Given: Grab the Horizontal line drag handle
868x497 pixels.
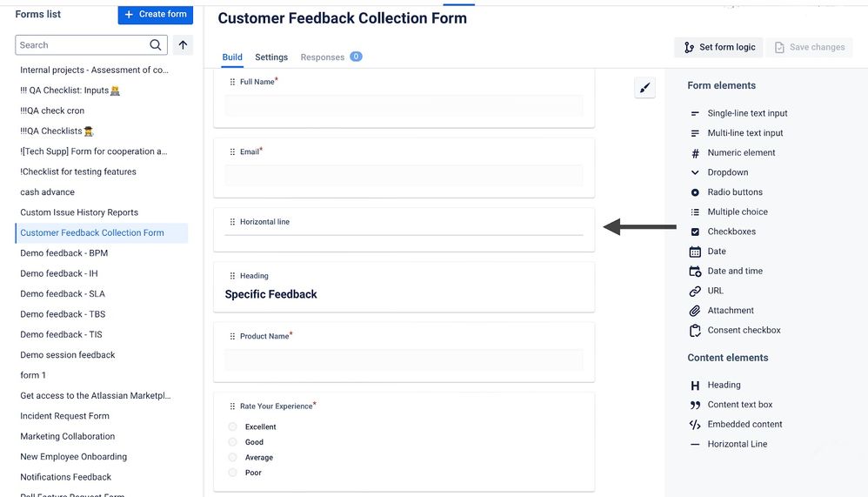Looking at the screenshot, I should point(232,222).
